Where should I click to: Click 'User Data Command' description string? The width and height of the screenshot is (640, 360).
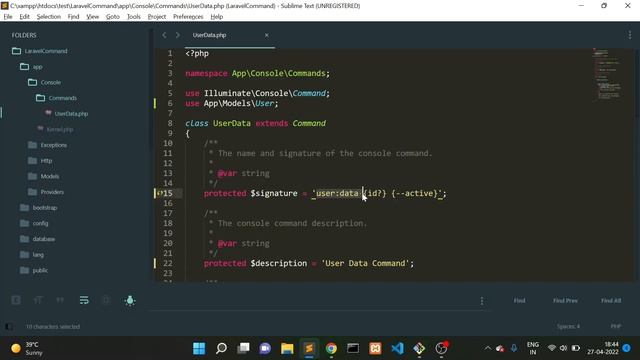[x=365, y=263]
